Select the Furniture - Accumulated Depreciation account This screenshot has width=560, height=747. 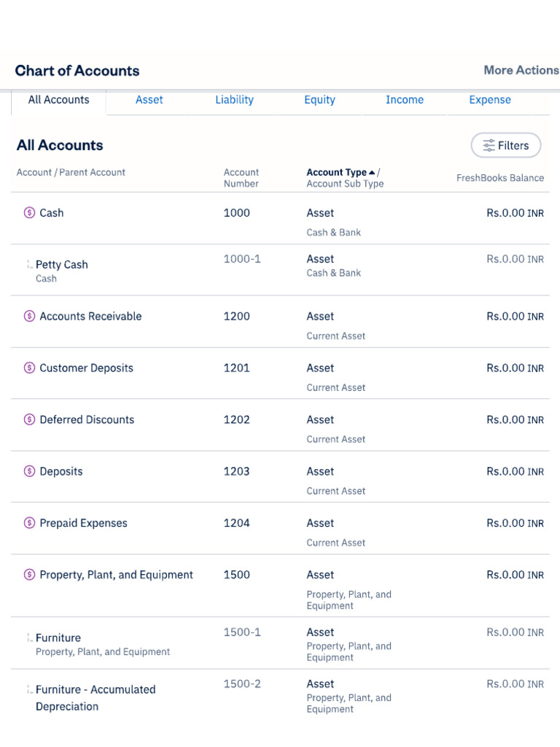[x=96, y=689]
